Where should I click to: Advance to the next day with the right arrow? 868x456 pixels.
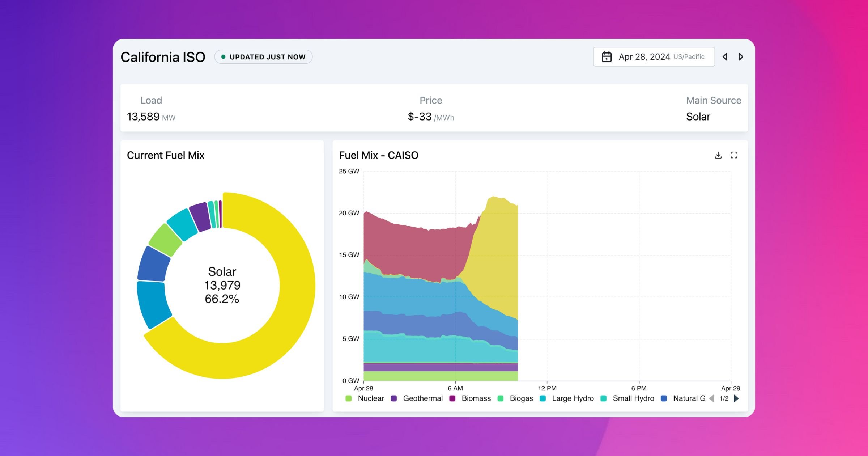pos(741,57)
